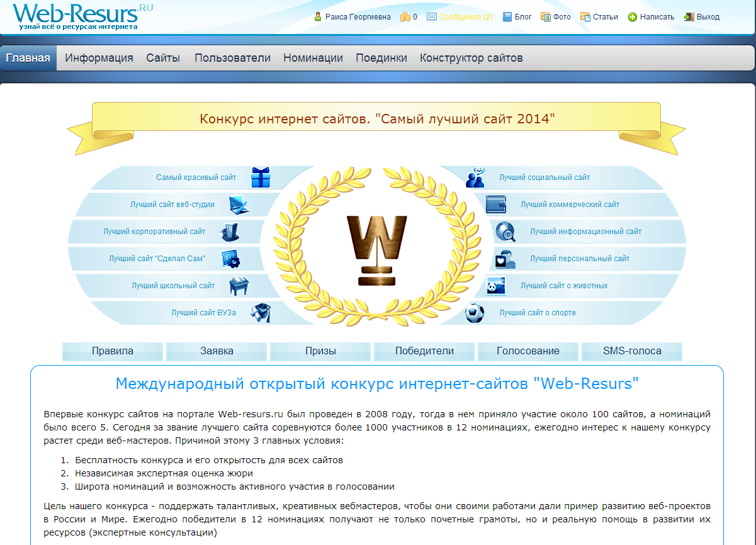Click the list item "Независимая экспертная оценка жюри"
The width and height of the screenshot is (756, 545).
click(x=164, y=473)
